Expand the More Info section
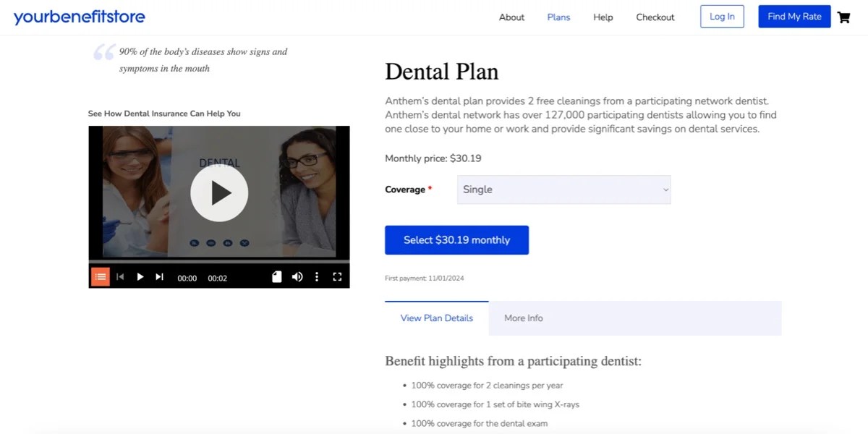The height and width of the screenshot is (434, 868). tap(523, 318)
